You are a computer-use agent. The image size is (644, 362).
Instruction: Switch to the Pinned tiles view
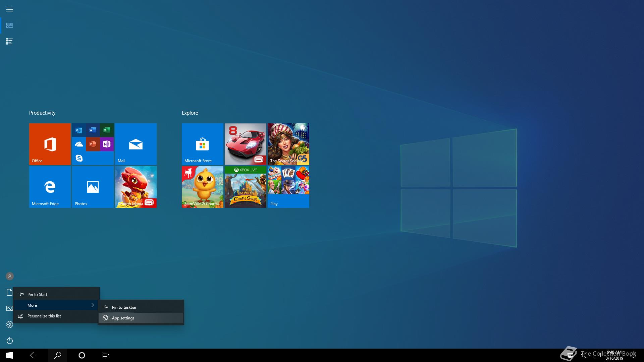[x=10, y=25]
